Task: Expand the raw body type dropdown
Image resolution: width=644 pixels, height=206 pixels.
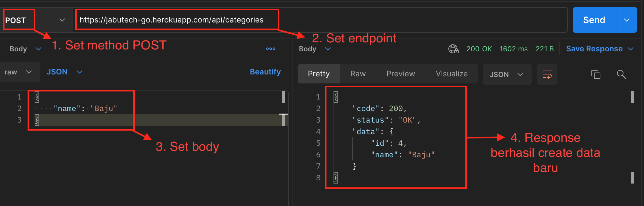Action: [19, 72]
